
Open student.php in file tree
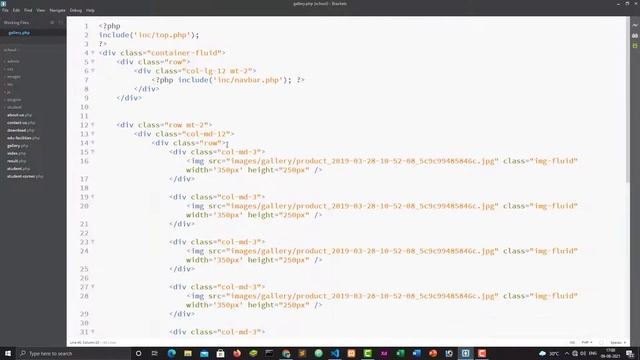pyautogui.click(x=18, y=169)
